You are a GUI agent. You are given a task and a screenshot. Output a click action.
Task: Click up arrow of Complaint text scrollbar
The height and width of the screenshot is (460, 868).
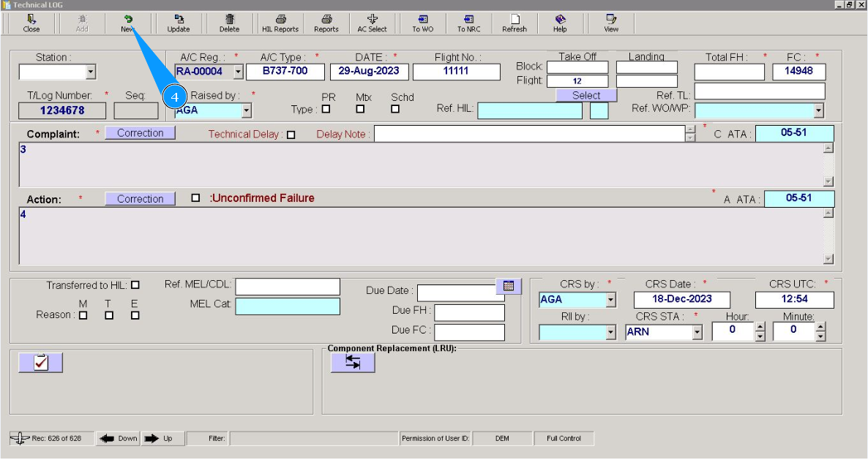coord(828,148)
